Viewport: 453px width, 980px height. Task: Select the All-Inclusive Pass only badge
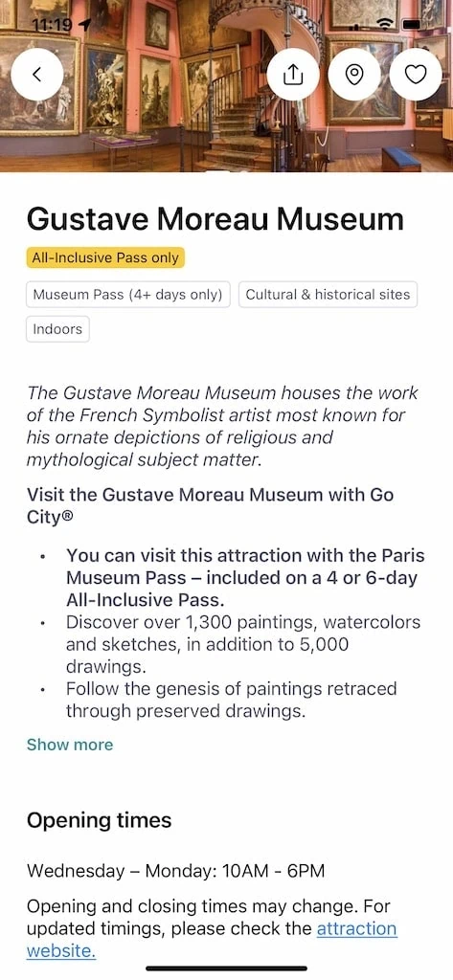click(105, 257)
